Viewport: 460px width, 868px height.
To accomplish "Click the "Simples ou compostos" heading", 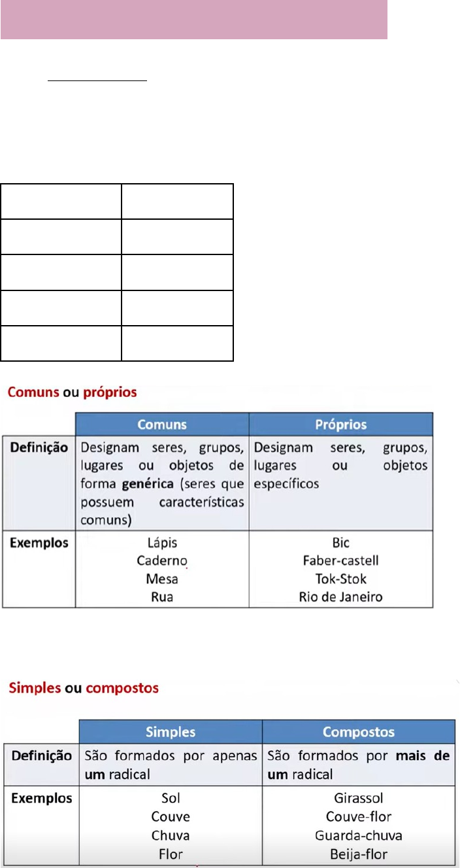I will tap(83, 688).
